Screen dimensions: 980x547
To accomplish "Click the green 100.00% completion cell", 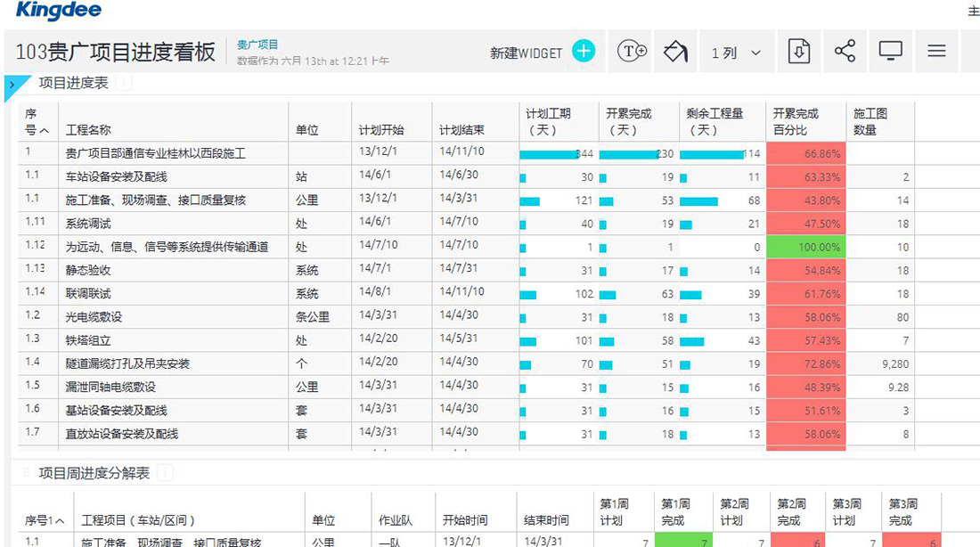I will [x=804, y=247].
